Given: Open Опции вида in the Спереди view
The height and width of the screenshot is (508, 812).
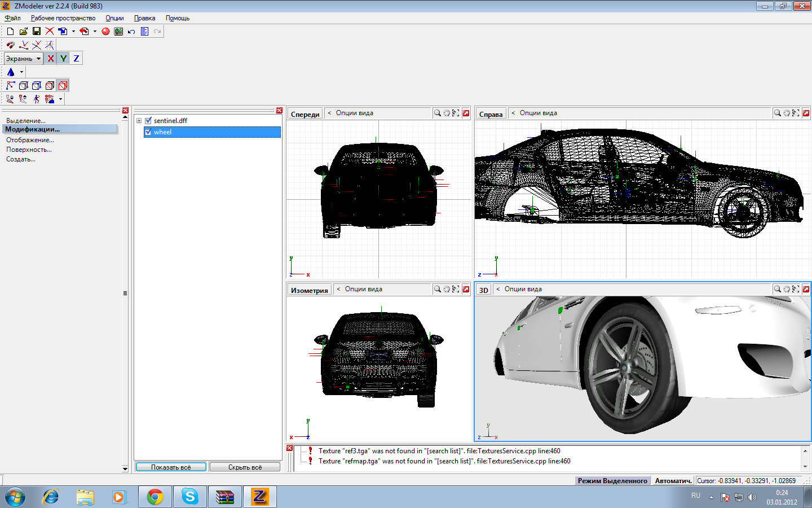Looking at the screenshot, I should 354,113.
